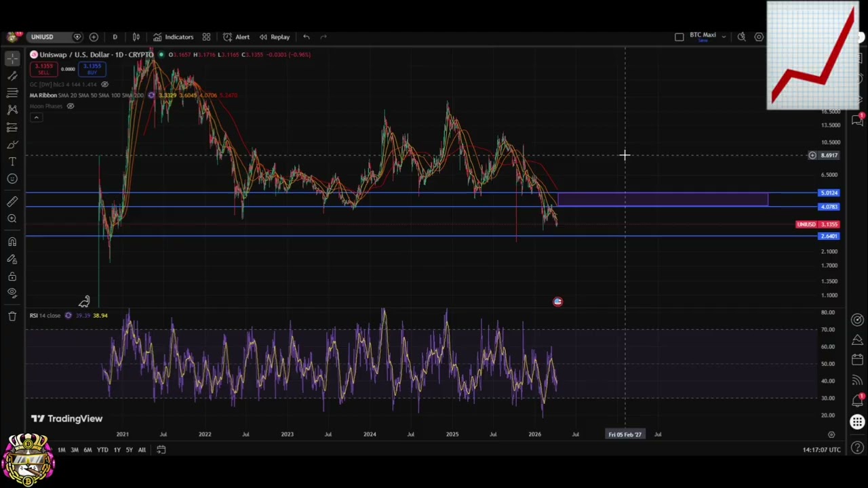Create a new Alert
The height and width of the screenshot is (488, 868).
click(x=237, y=37)
